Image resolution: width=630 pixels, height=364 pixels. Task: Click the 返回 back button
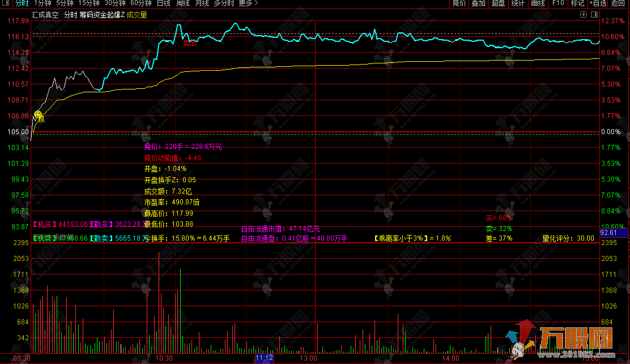coord(618,3)
